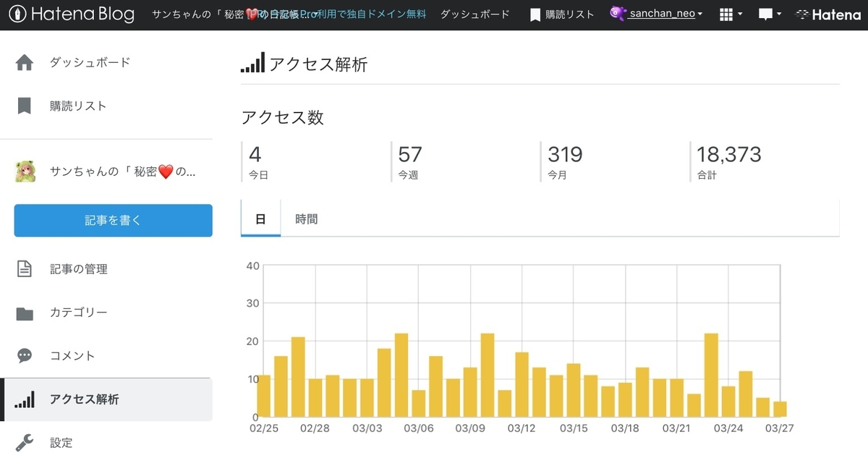Switch to the 日 tab
Viewport: 868px width, 458px height.
pyautogui.click(x=260, y=219)
